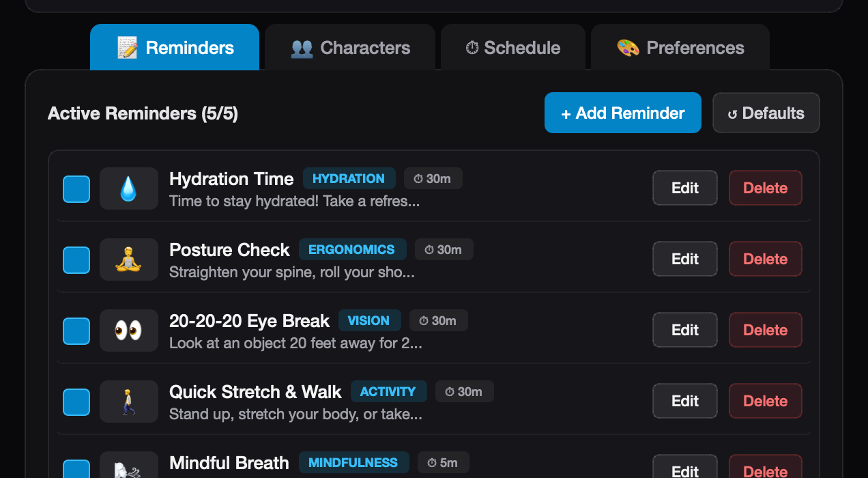Click the water droplet icon for Hydration Time
The width and height of the screenshot is (868, 478).
coord(128,188)
